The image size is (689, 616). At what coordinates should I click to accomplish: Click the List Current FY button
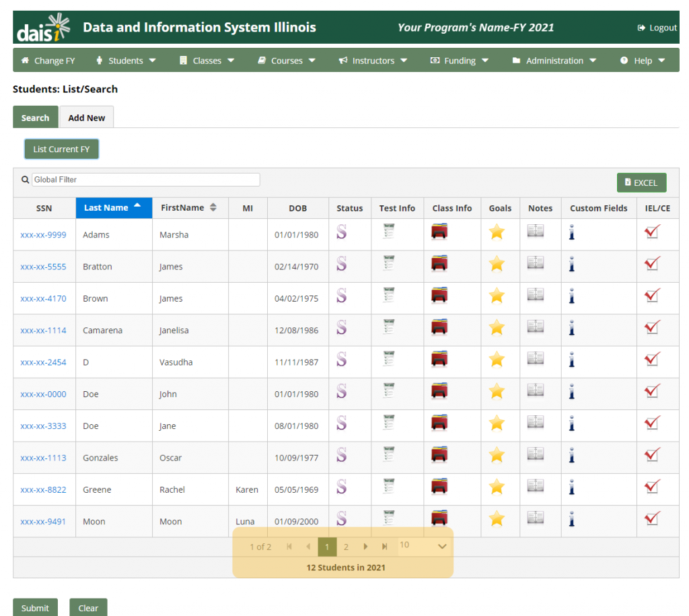[61, 149]
